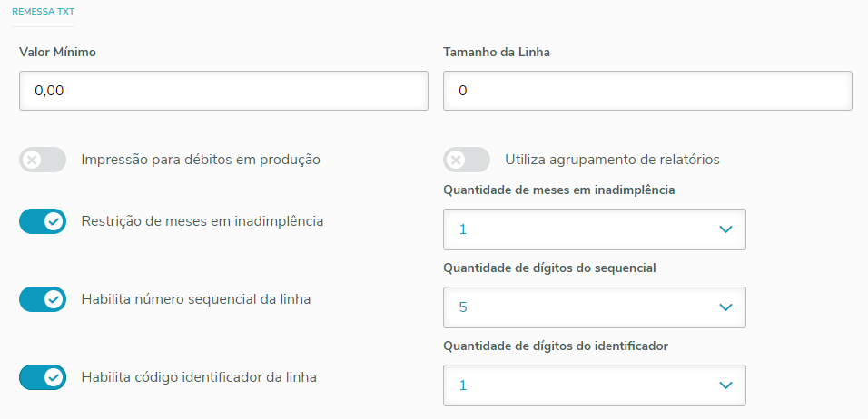The width and height of the screenshot is (868, 419).
Task: Open the Quantidade de dígitos do sequencial dropdown
Action: (x=594, y=307)
